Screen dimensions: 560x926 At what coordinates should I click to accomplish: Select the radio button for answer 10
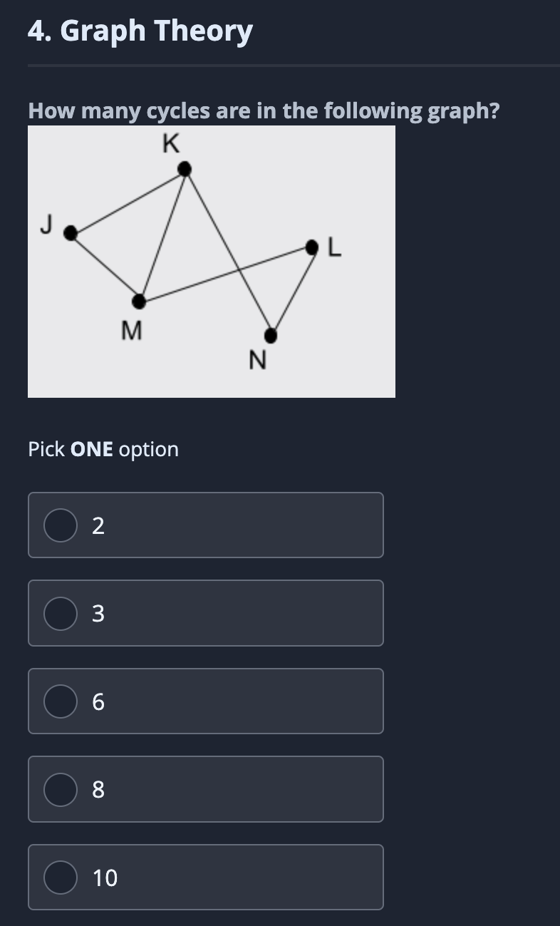(x=60, y=878)
